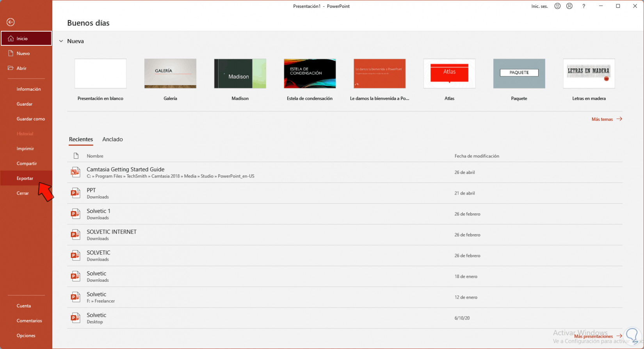Select the Presentación en blanco template thumbnail
Screen dimensions: 644x349
[x=100, y=73]
